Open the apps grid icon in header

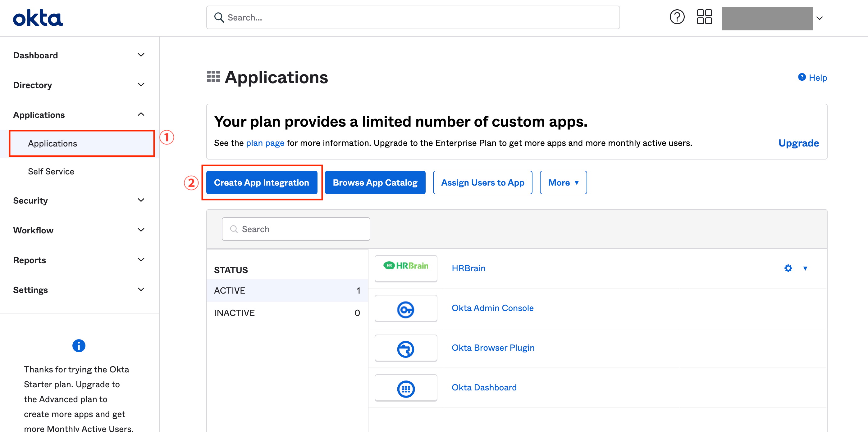click(704, 17)
